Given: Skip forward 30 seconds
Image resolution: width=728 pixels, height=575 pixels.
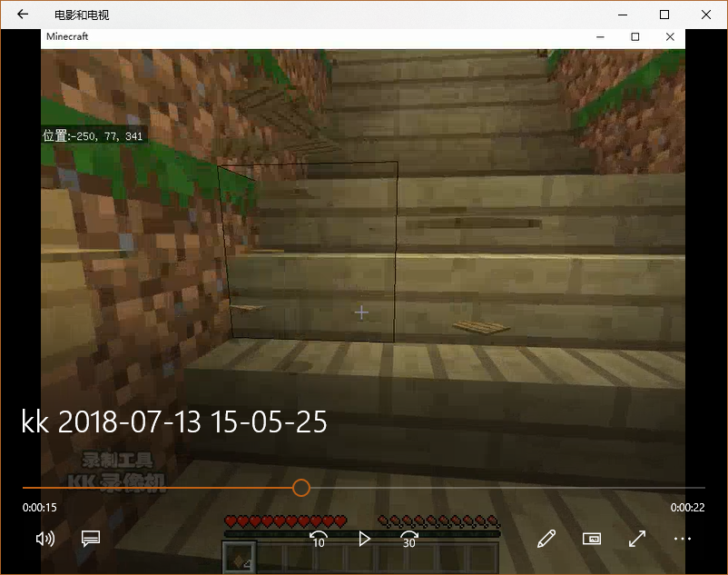Looking at the screenshot, I should coord(409,539).
